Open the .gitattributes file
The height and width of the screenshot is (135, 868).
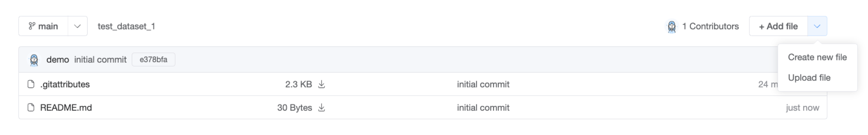pyautogui.click(x=65, y=84)
